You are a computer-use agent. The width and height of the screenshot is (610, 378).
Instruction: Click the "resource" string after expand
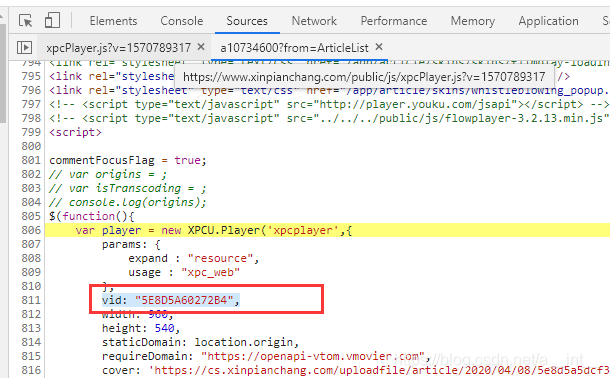[x=221, y=258]
